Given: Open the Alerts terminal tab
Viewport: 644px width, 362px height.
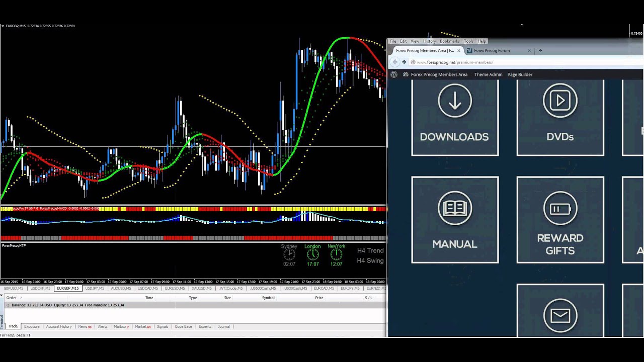Looking at the screenshot, I should 103,326.
